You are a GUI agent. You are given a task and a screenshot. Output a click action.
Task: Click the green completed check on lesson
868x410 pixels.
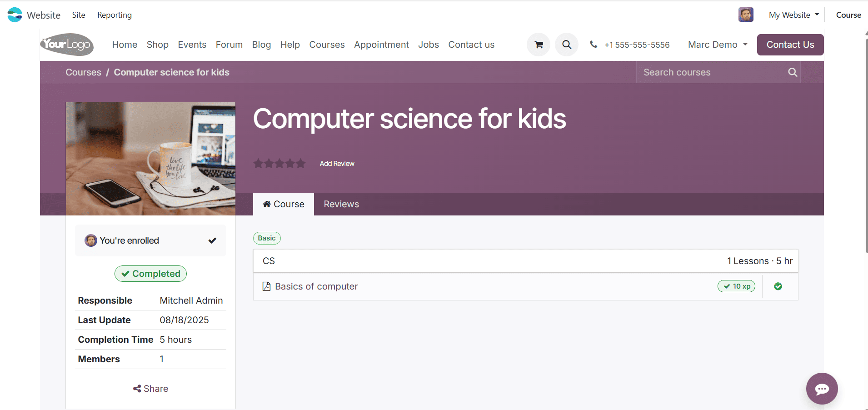[x=778, y=286]
